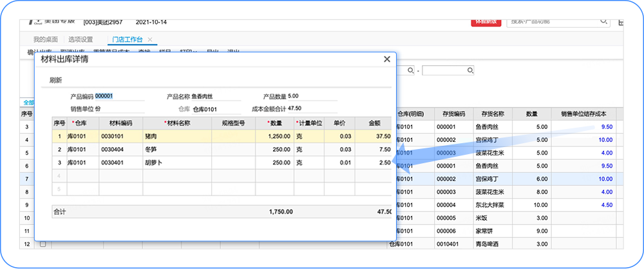Click 刷新 in the detail dialog
The image size is (644, 269).
(x=56, y=81)
